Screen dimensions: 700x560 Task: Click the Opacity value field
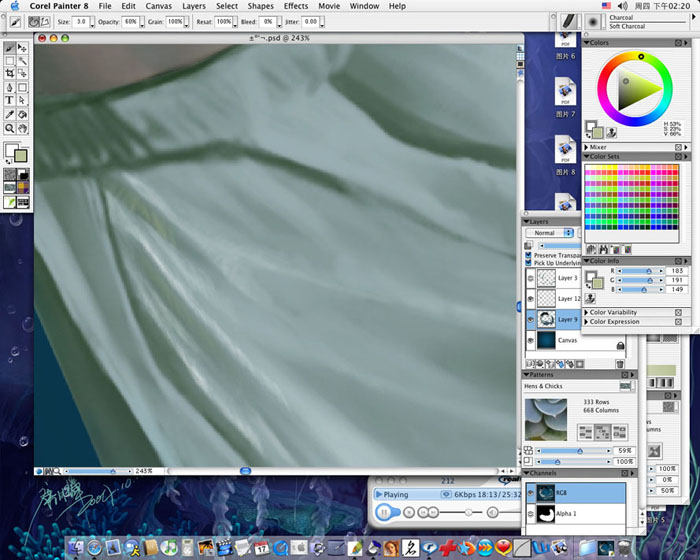click(x=130, y=21)
